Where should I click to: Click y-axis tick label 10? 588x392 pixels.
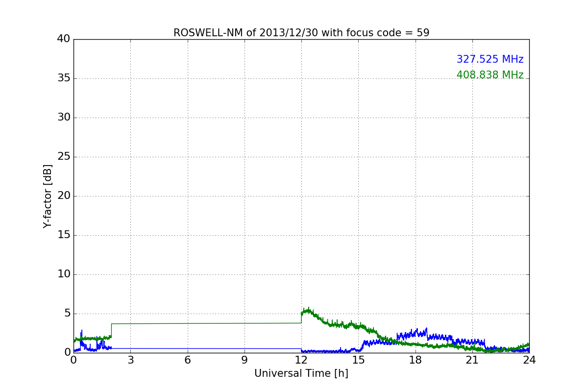(64, 274)
